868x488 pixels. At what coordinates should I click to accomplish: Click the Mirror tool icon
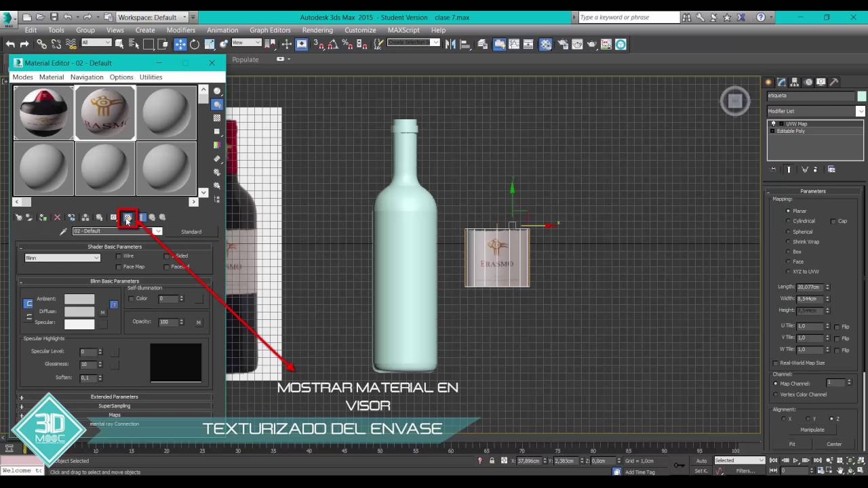(450, 44)
